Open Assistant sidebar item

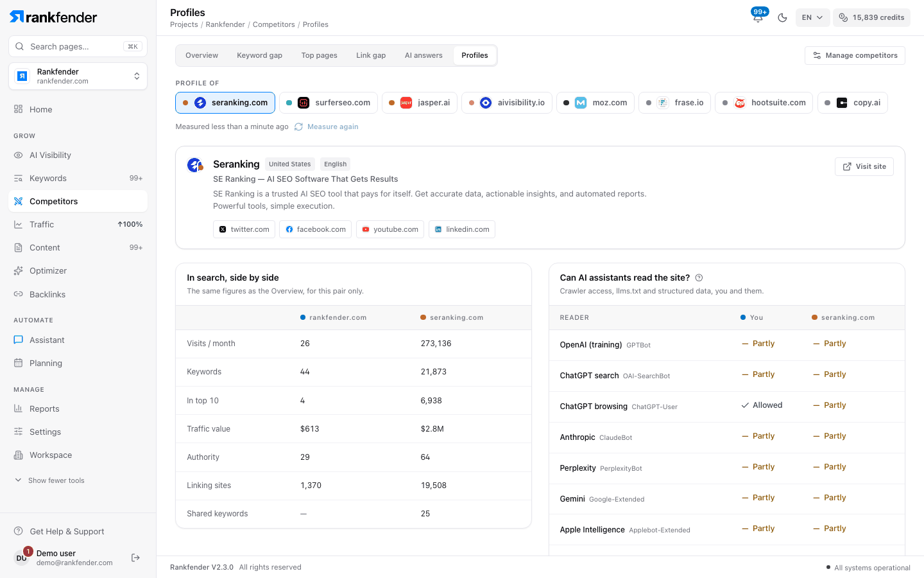click(78, 340)
